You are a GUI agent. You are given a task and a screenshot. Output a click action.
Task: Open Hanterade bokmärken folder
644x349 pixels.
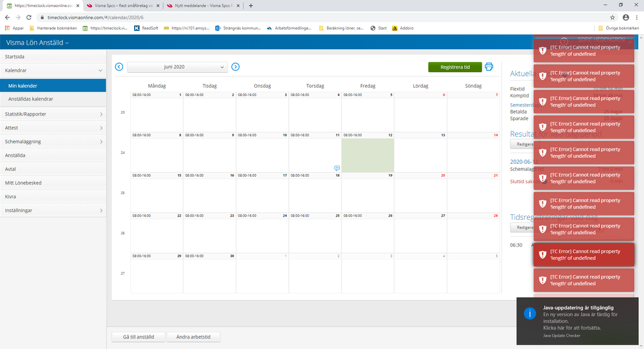coord(53,28)
